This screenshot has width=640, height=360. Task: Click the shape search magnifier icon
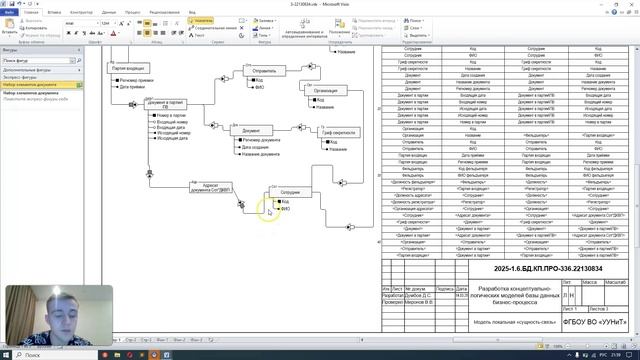click(79, 60)
